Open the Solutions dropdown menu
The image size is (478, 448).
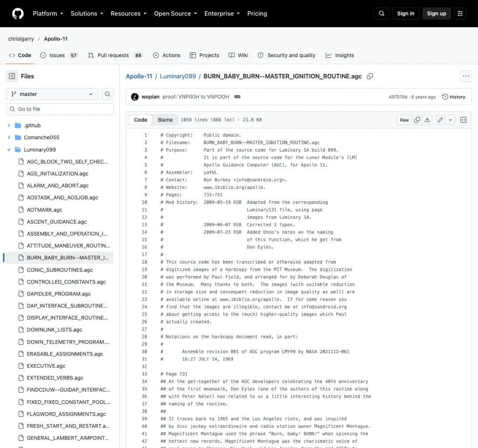click(87, 13)
